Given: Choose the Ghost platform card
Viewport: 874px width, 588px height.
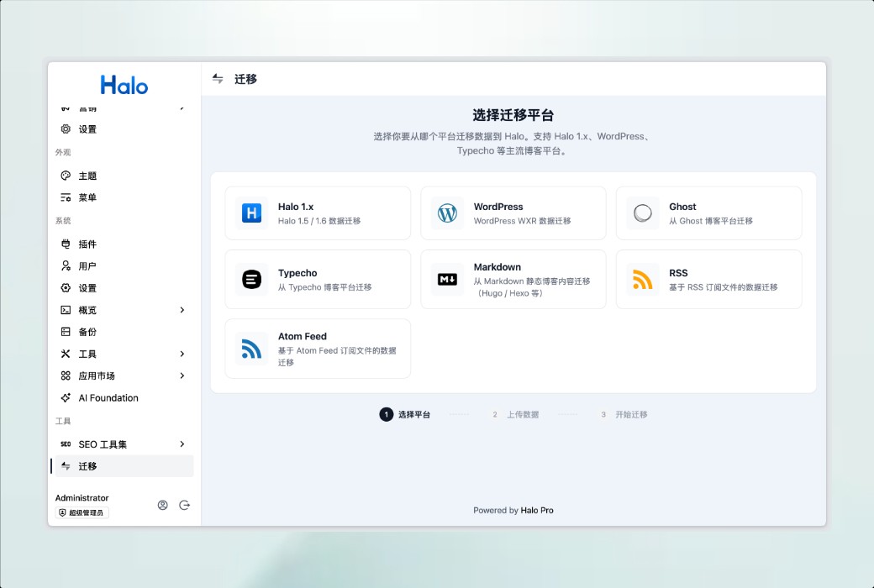Looking at the screenshot, I should pyautogui.click(x=709, y=213).
